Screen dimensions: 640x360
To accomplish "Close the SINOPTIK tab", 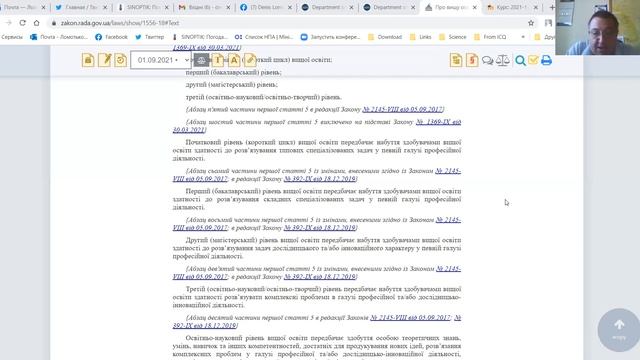I will coord(166,7).
